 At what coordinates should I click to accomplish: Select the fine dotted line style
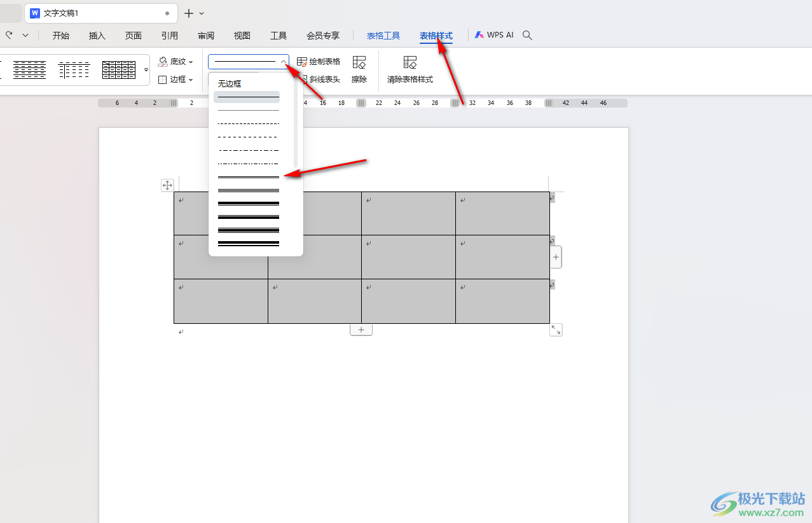pyautogui.click(x=247, y=110)
